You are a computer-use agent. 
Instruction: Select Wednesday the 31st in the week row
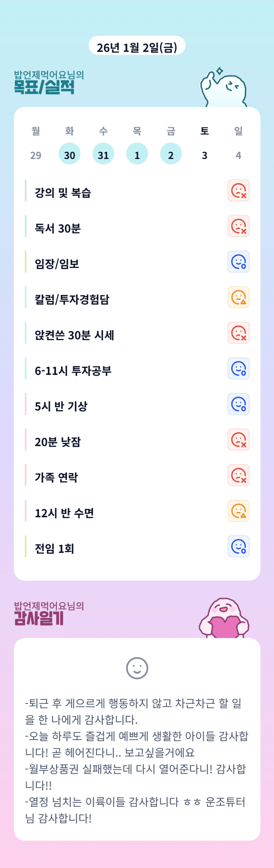coord(103,154)
